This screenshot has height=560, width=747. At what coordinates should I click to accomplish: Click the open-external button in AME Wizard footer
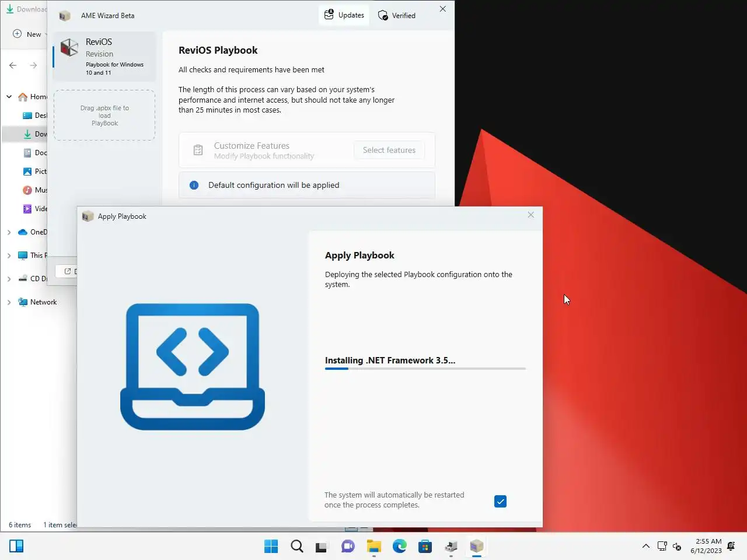(67, 271)
